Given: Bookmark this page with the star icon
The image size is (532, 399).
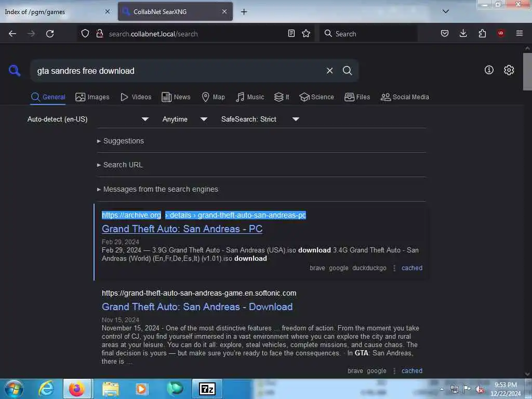Looking at the screenshot, I should coord(306,34).
